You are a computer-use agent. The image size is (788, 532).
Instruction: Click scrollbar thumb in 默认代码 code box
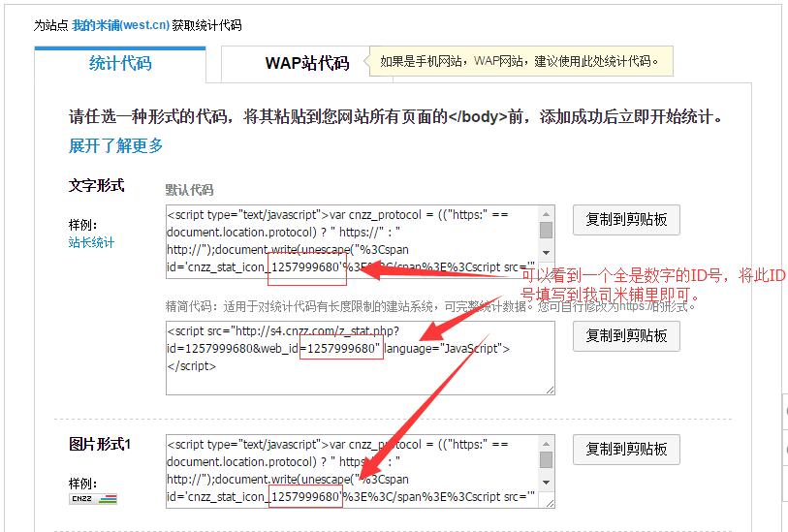click(x=547, y=230)
